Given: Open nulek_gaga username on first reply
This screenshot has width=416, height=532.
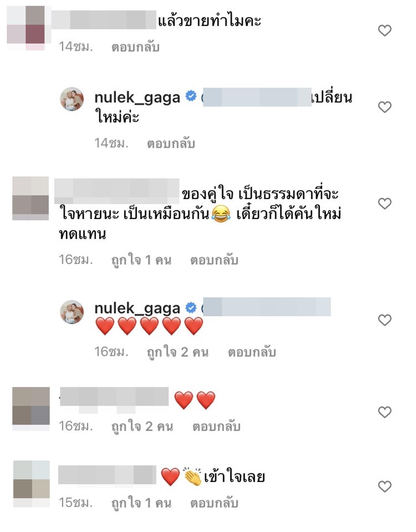Looking at the screenshot, I should pyautogui.click(x=137, y=97).
